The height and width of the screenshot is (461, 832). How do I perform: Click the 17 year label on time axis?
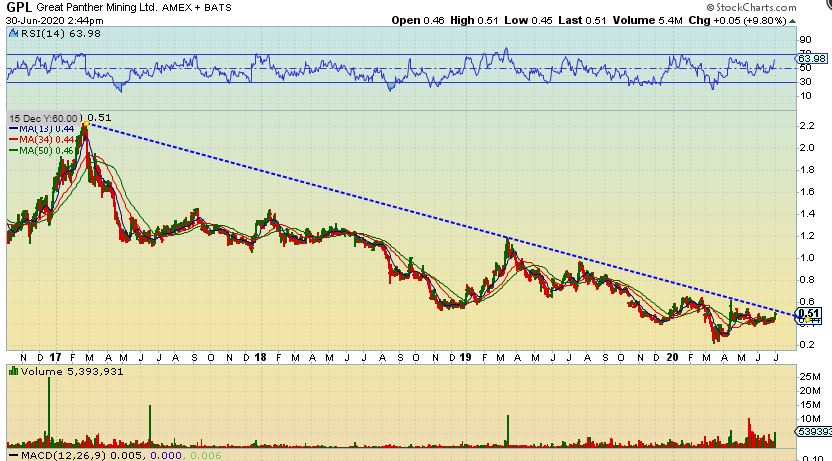[x=55, y=358]
